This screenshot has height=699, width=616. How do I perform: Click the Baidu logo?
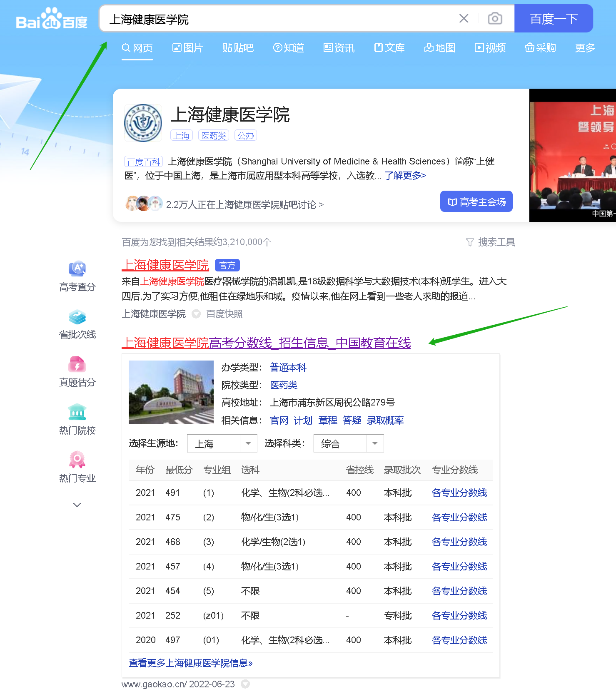pyautogui.click(x=52, y=19)
